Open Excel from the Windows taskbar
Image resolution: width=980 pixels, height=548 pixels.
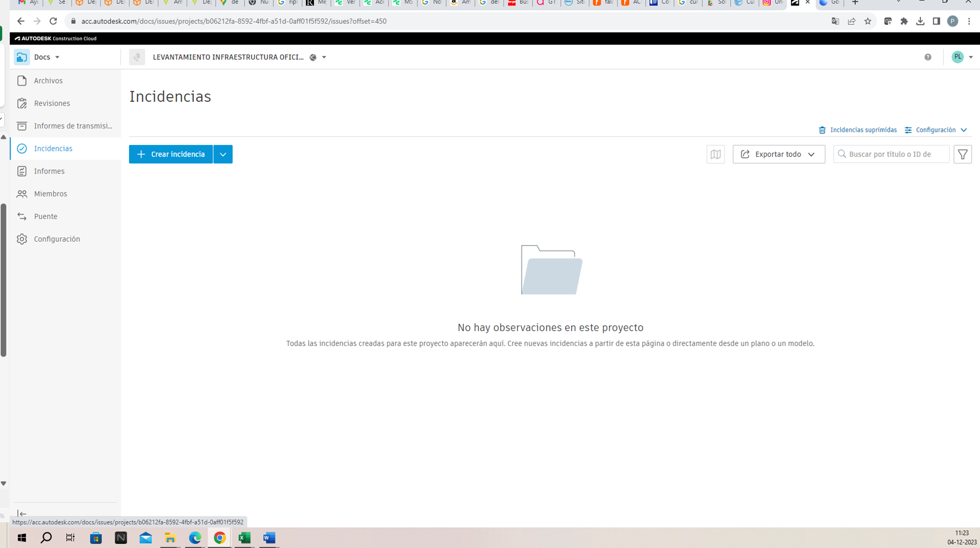244,537
